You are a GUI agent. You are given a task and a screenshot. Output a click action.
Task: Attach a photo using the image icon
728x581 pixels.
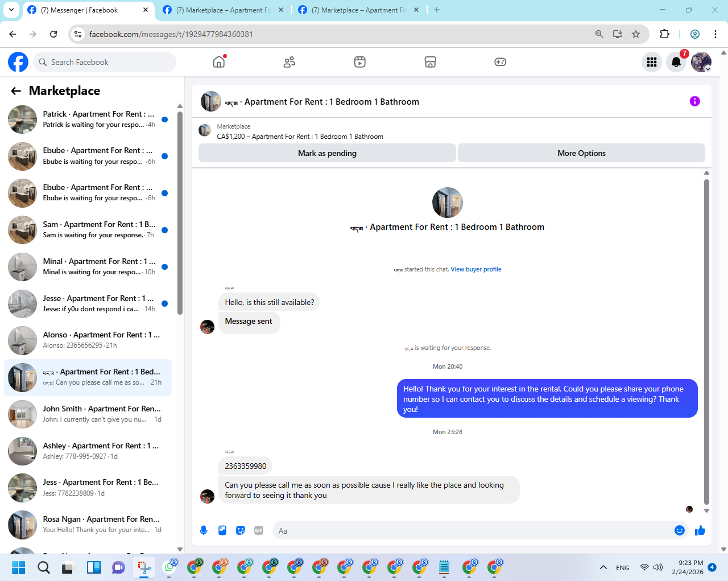click(x=222, y=530)
